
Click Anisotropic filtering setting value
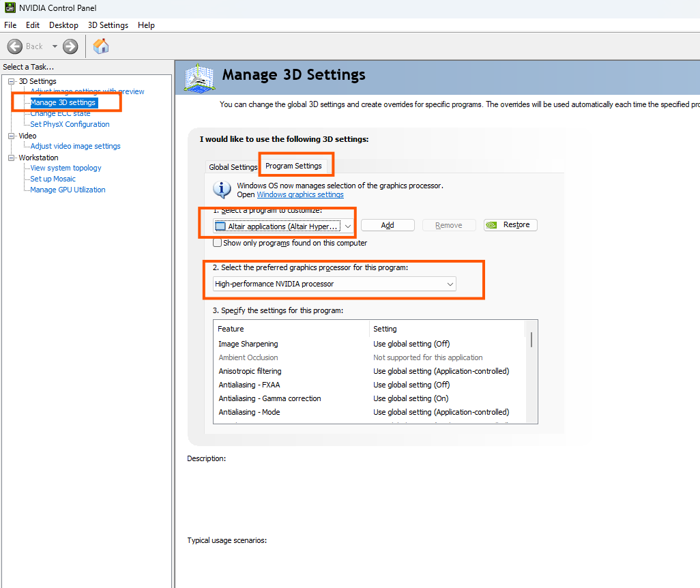[x=441, y=371]
